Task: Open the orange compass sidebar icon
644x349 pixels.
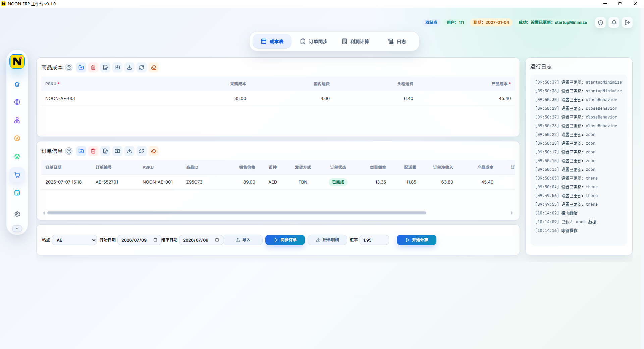Action: [x=17, y=138]
